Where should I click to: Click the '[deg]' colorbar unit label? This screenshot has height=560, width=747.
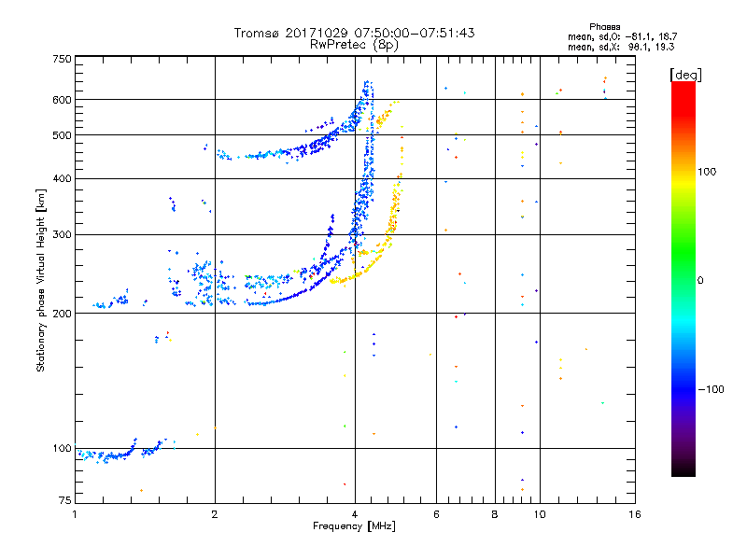pyautogui.click(x=685, y=75)
